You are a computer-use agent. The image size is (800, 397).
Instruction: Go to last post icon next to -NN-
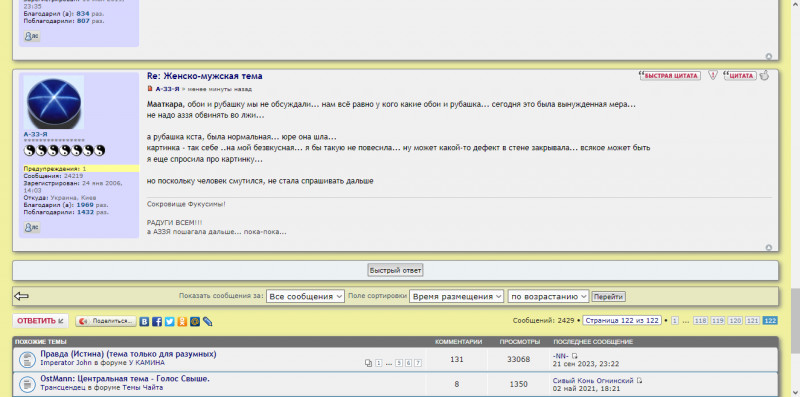[574, 356]
